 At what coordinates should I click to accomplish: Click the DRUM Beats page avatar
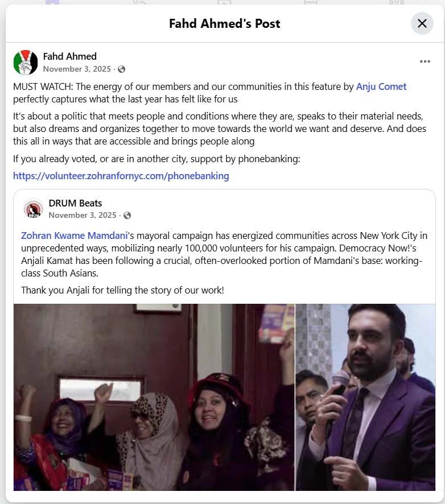point(33,209)
